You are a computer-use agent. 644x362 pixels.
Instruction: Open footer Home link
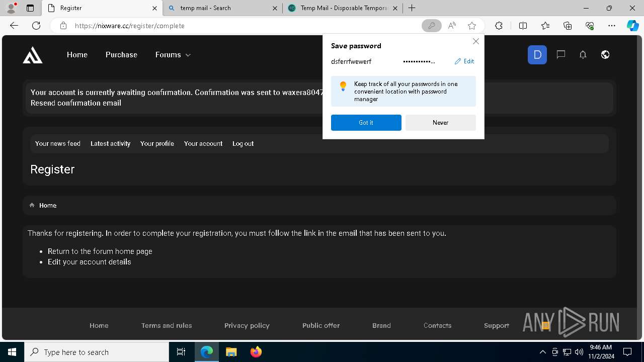(x=99, y=326)
